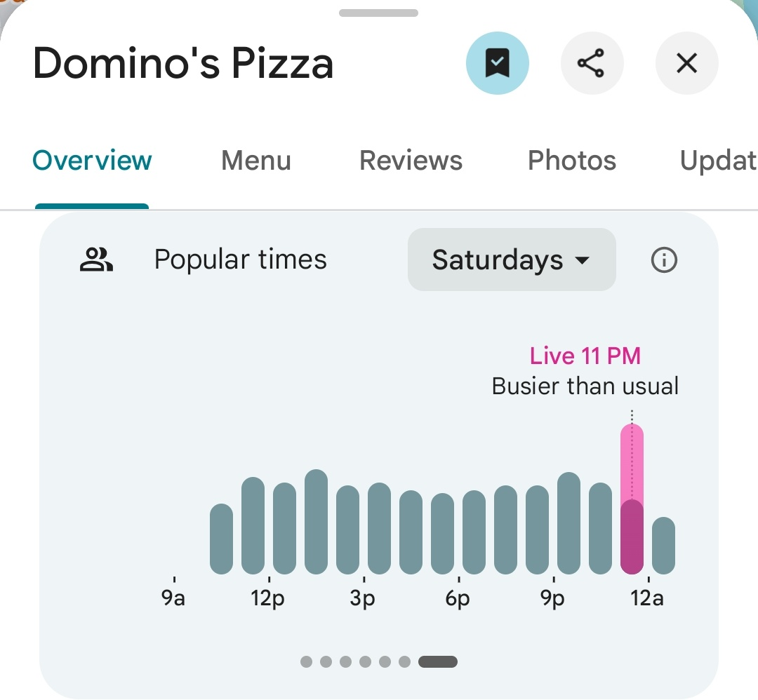
Task: Tap the Domino's Pizza title
Action: tap(183, 64)
